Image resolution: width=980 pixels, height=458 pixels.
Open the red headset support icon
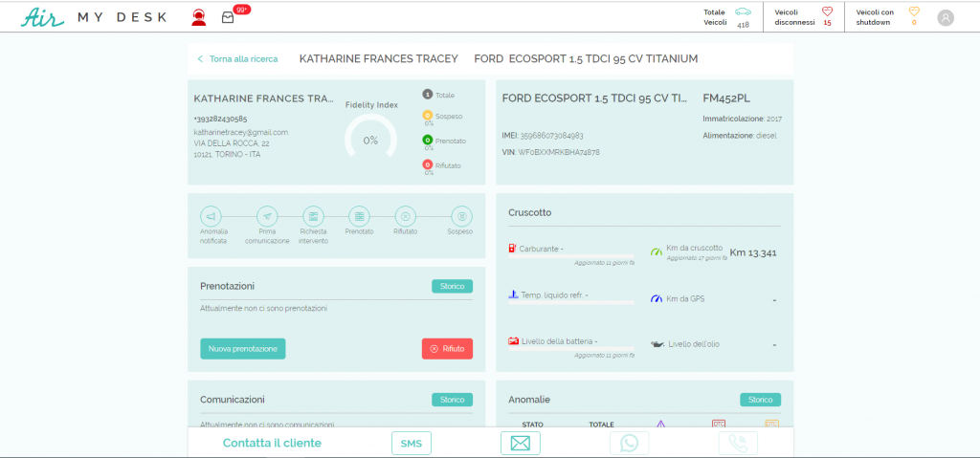pyautogui.click(x=199, y=17)
